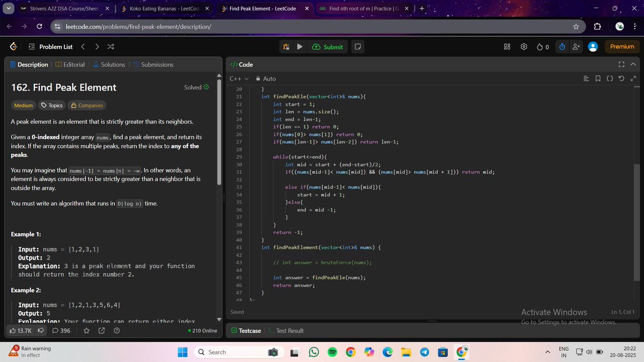Collapse the Code panel chevron

633,64
